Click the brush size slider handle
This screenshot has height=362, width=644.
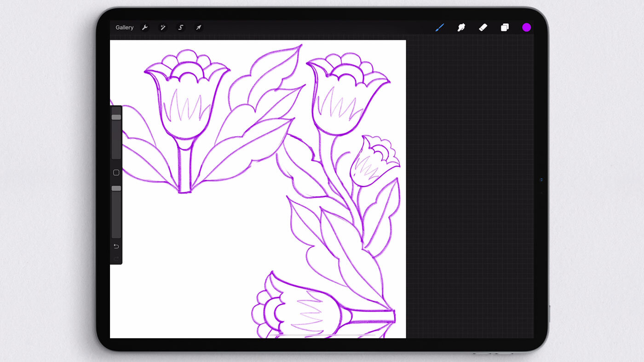tap(116, 117)
